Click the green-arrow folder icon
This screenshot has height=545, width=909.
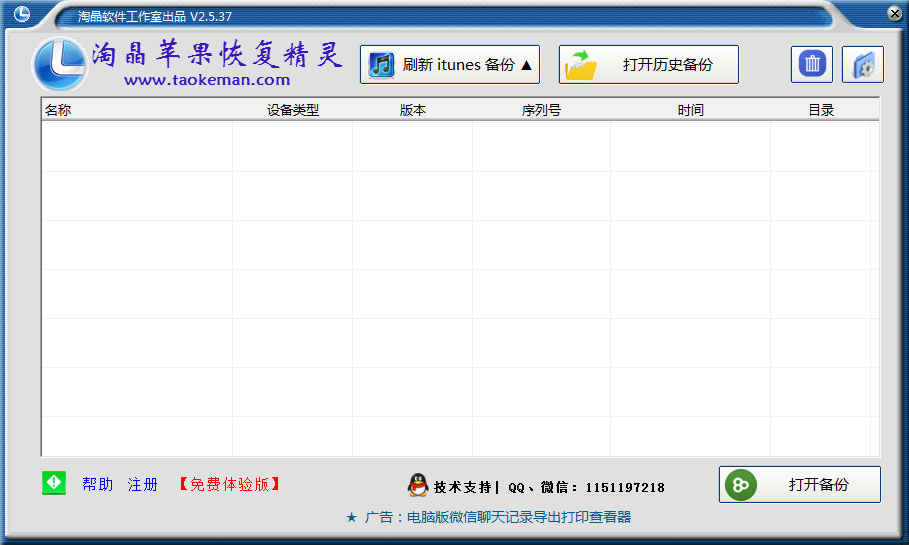point(581,66)
